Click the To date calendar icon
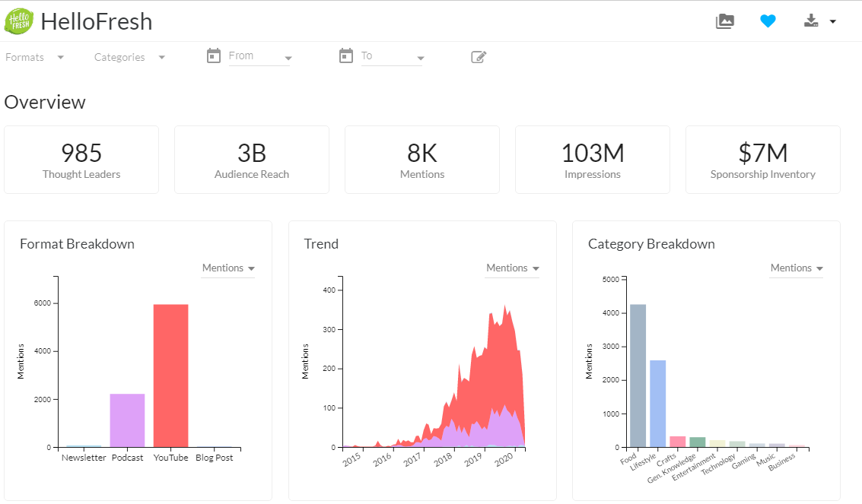The width and height of the screenshot is (862, 504). (346, 55)
